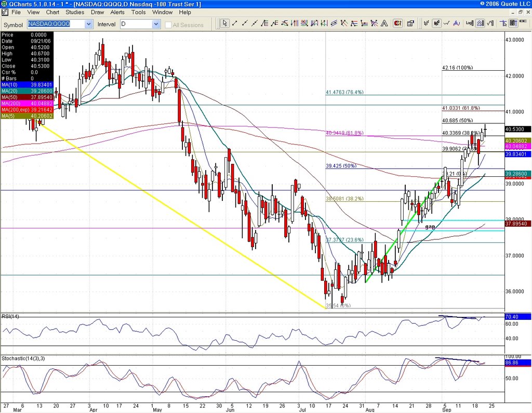Click the last toolbar icon on right
Screen dimensions: 532x413
523,21
